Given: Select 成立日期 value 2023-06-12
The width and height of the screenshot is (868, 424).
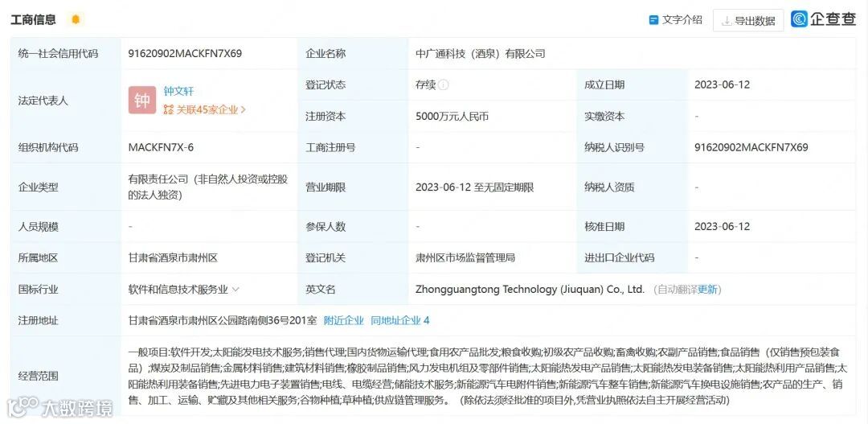Looking at the screenshot, I should pyautogui.click(x=722, y=84).
